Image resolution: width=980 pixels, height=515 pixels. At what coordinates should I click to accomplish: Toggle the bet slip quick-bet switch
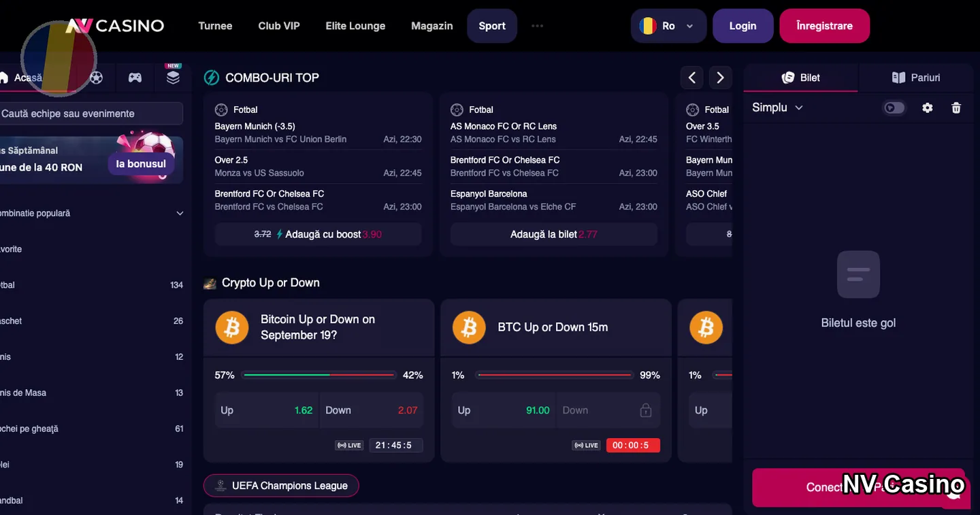click(894, 107)
